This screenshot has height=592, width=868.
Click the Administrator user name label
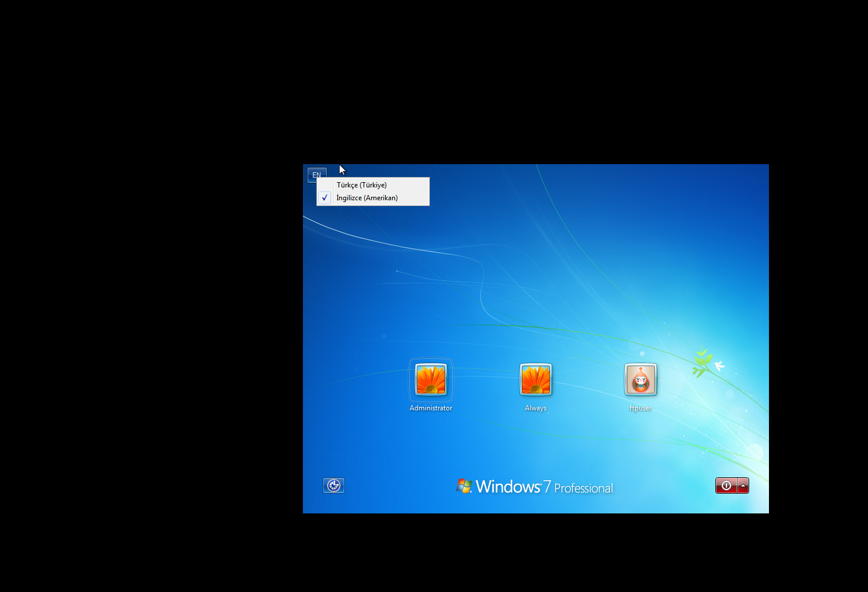click(431, 408)
